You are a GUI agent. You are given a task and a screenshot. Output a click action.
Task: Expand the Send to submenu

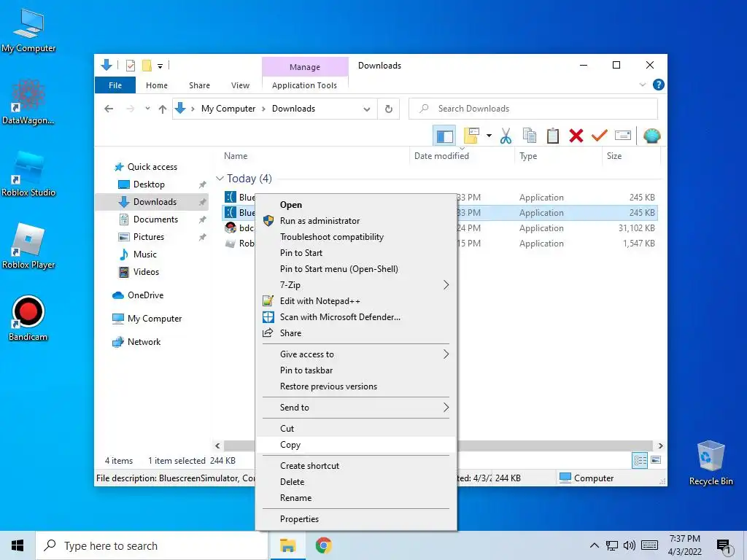[356, 408]
